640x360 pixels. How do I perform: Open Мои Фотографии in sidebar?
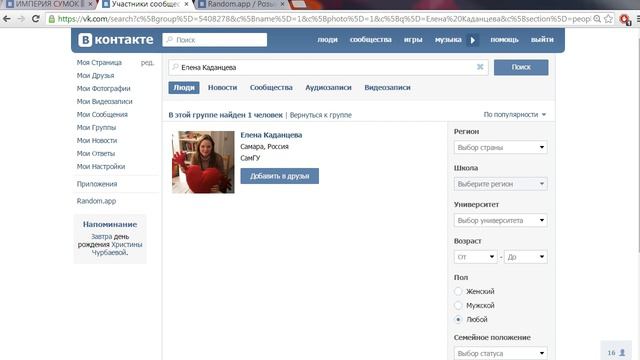point(103,89)
